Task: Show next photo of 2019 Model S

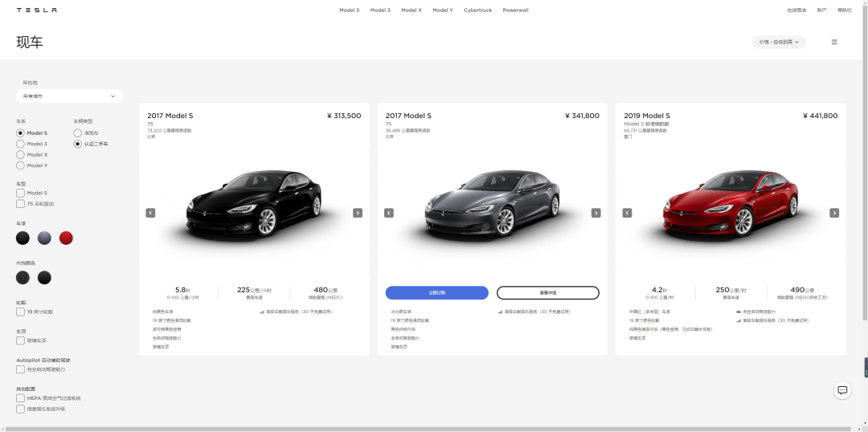Action: click(x=834, y=213)
